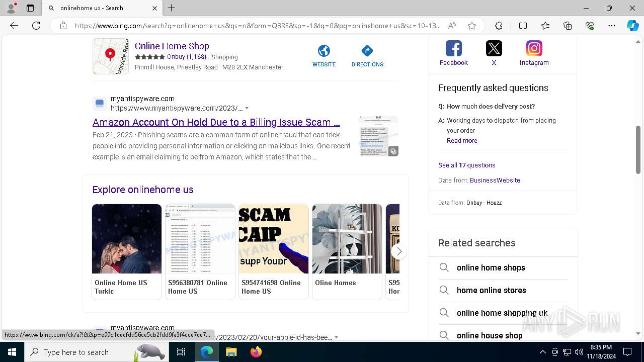The image size is (644, 362).
Task: View site information lock icon
Action: (x=63, y=26)
